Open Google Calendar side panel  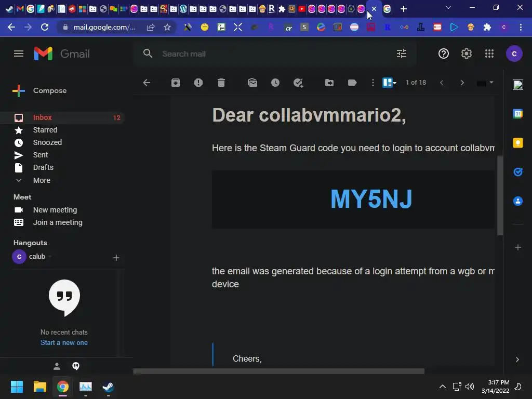[518, 114]
